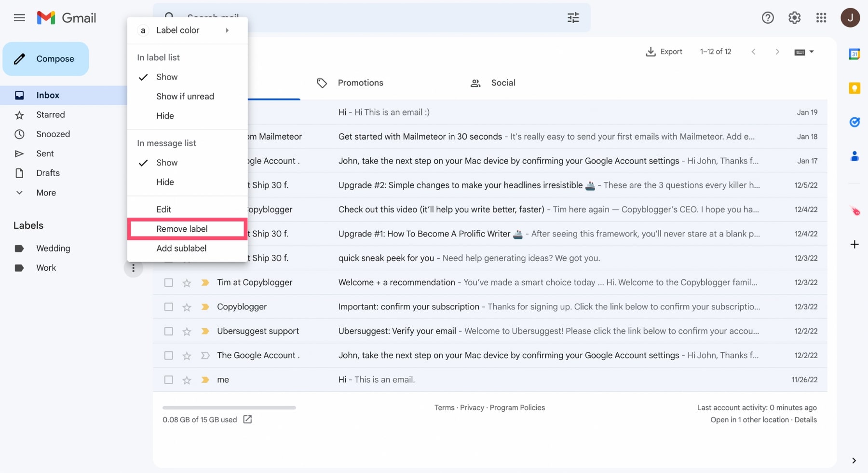
Task: Open Google Tasks side panel icon
Action: point(854,122)
